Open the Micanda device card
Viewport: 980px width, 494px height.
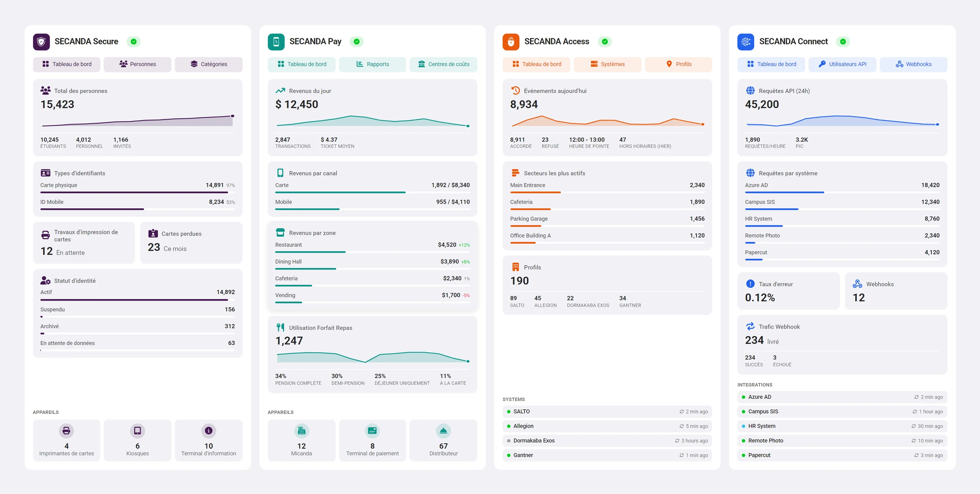tap(301, 440)
